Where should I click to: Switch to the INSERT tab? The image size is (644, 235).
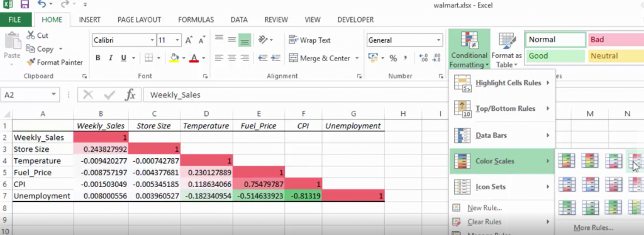[90, 20]
